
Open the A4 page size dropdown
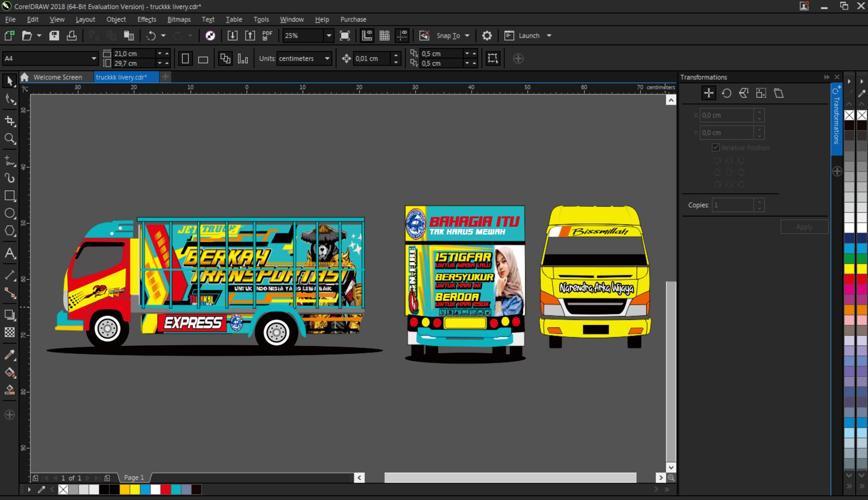pyautogui.click(x=93, y=58)
